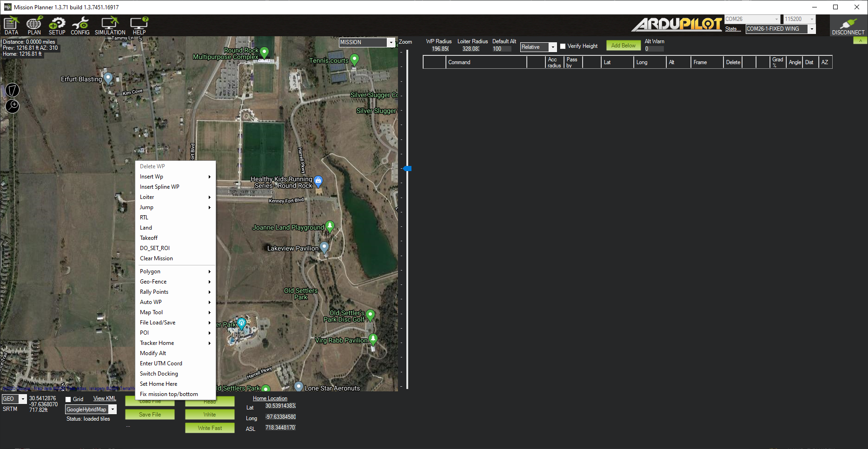Open the CONFIG tuning screen

point(80,26)
